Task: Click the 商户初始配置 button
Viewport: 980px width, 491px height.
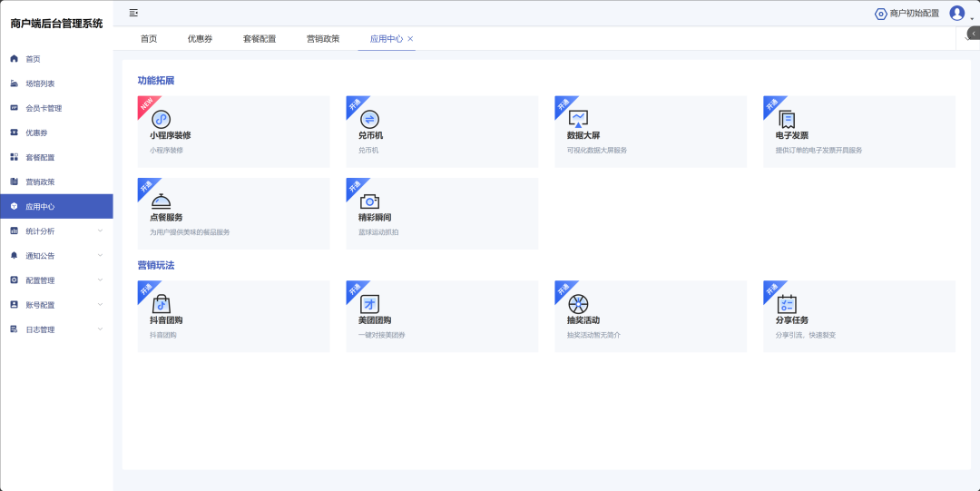Action: [906, 14]
